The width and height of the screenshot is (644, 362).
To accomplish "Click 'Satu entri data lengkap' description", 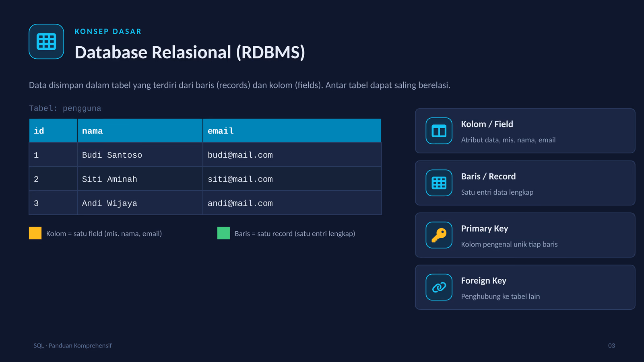I will pos(497,192).
